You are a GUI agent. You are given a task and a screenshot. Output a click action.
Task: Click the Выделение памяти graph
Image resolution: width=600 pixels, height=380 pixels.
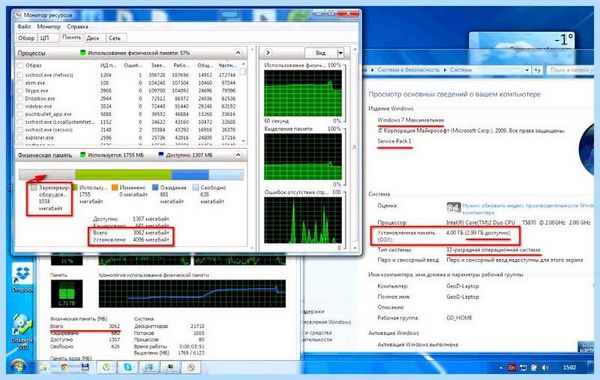click(303, 156)
